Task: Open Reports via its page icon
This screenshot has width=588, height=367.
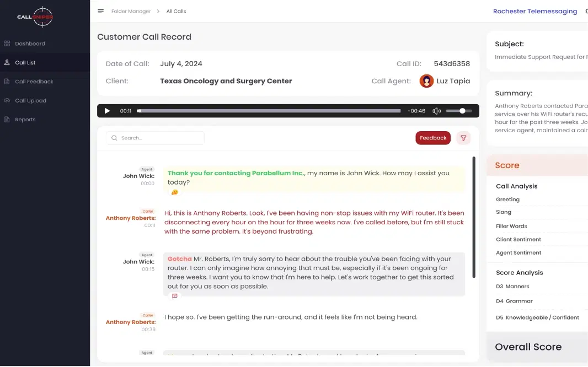Action: click(7, 120)
